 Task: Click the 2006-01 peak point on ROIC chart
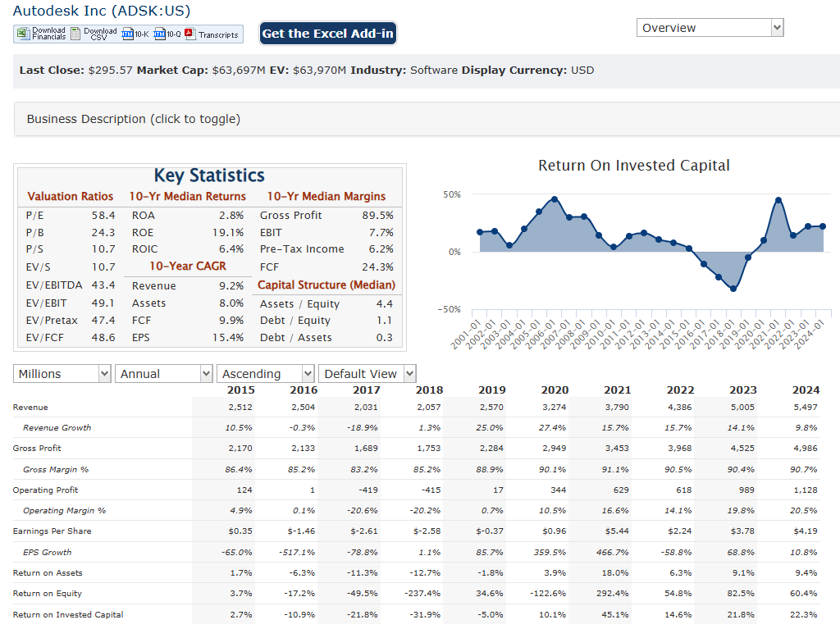[555, 199]
